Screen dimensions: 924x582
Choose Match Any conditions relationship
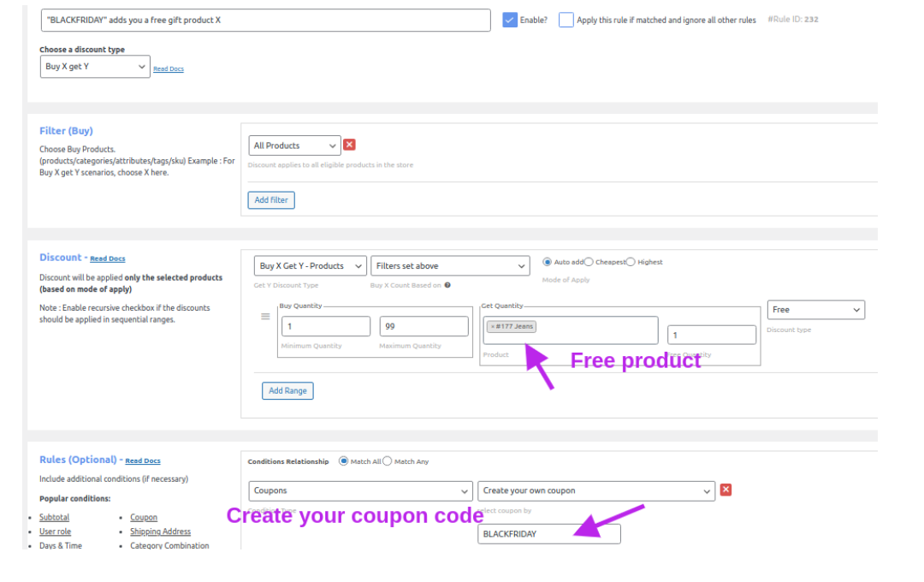pyautogui.click(x=387, y=461)
